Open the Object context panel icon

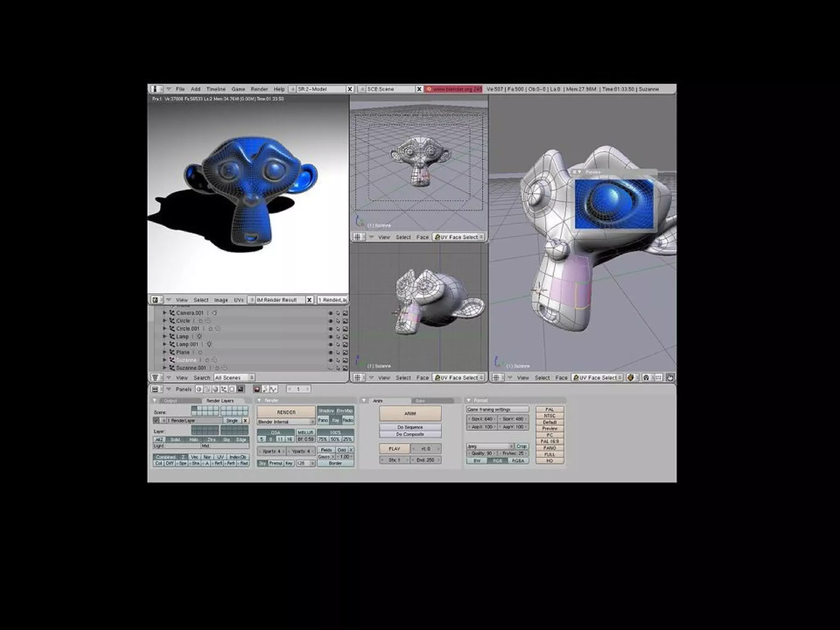[x=224, y=389]
